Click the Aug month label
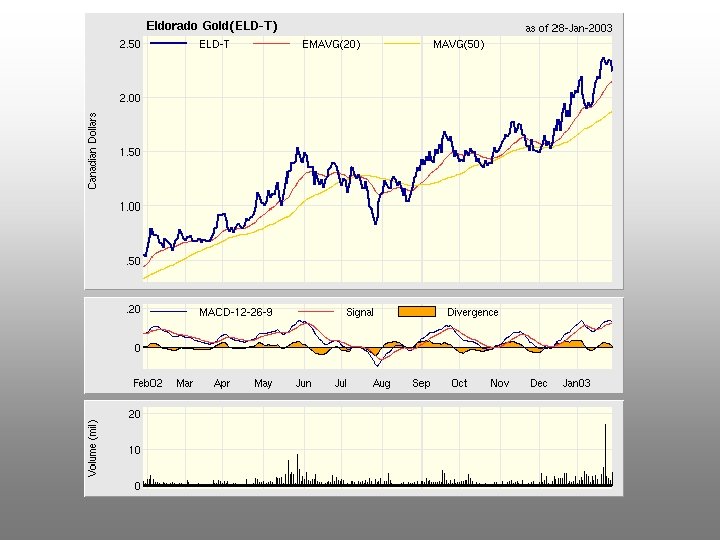Image resolution: width=720 pixels, height=540 pixels. point(381,384)
